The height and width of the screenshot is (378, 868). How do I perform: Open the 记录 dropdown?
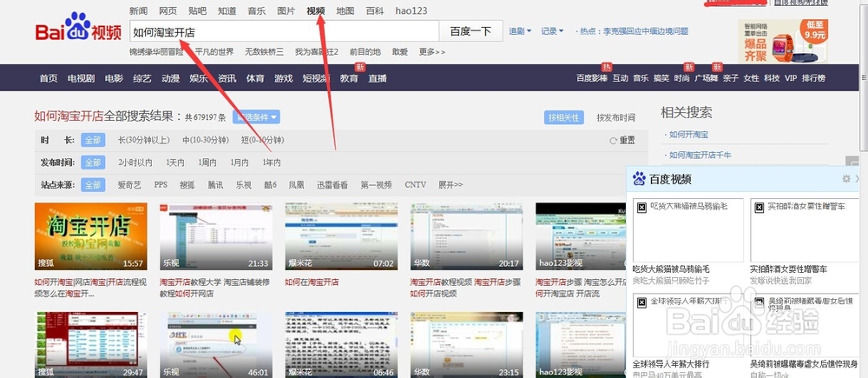pyautogui.click(x=552, y=31)
